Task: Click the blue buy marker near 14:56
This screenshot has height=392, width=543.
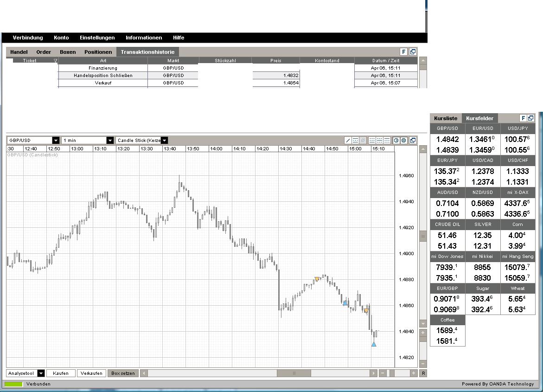Action: click(x=345, y=302)
